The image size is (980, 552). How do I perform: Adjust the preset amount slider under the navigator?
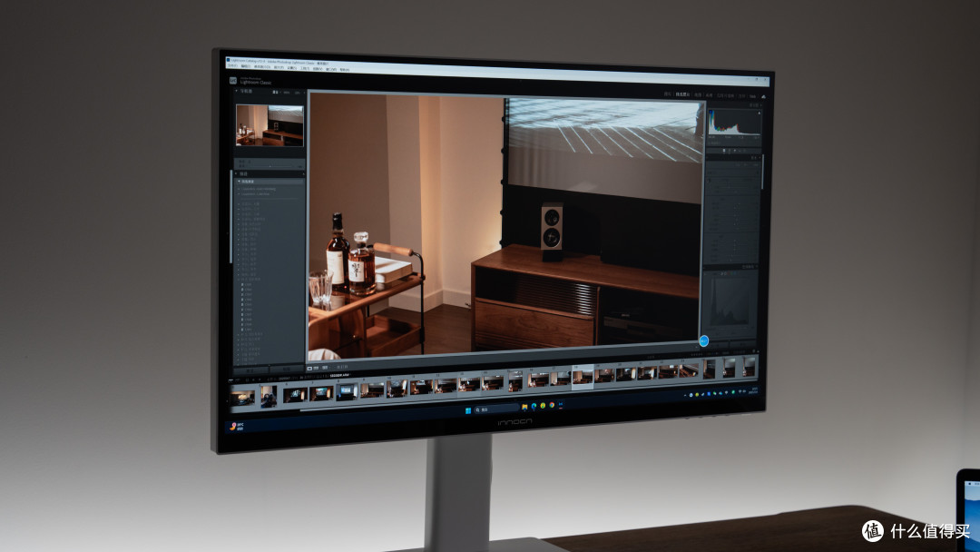[x=269, y=165]
